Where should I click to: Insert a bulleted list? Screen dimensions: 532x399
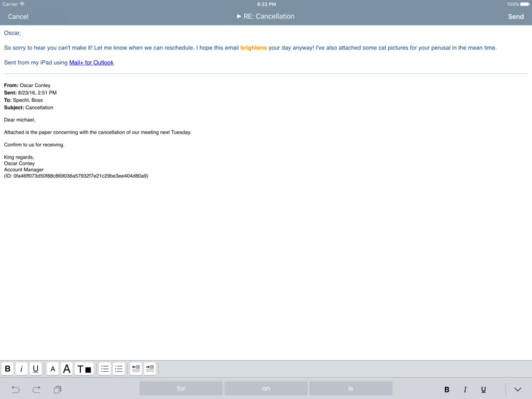[105, 369]
